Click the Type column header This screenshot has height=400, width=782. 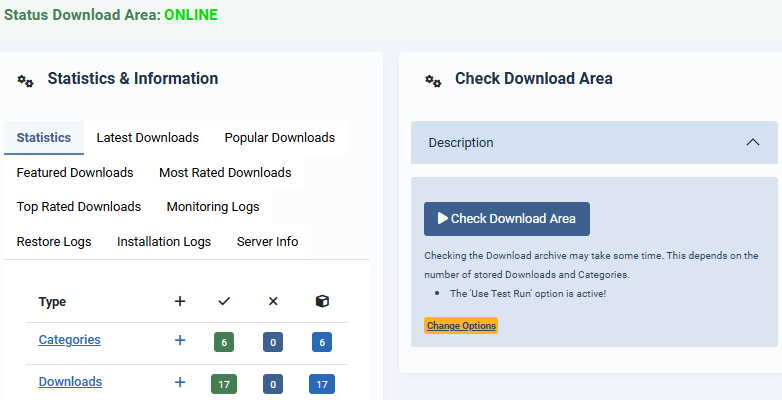pos(52,302)
